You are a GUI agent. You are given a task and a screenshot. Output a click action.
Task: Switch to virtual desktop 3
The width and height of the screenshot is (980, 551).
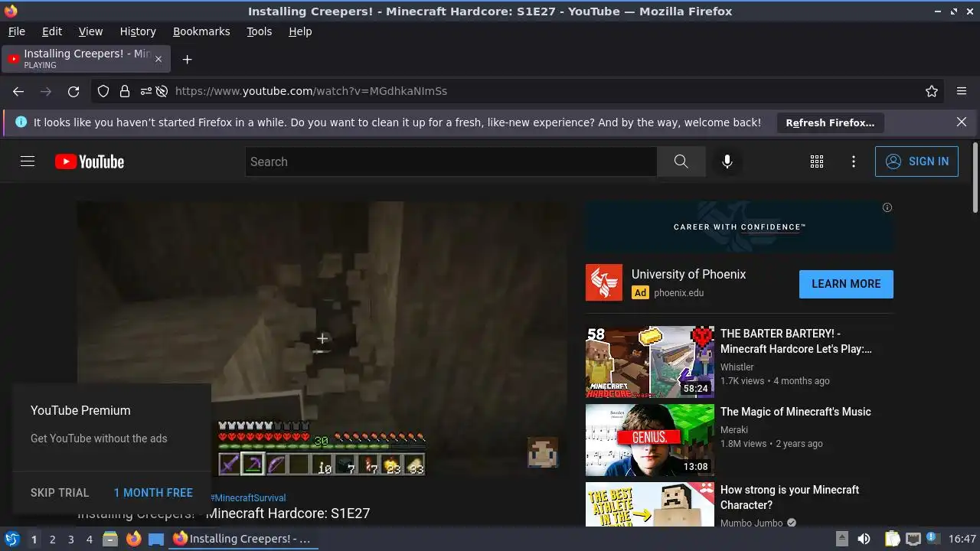click(x=70, y=540)
